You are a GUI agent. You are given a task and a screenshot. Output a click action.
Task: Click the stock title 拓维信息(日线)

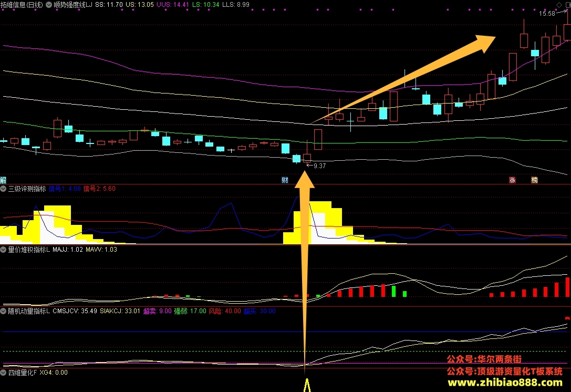(22, 5)
